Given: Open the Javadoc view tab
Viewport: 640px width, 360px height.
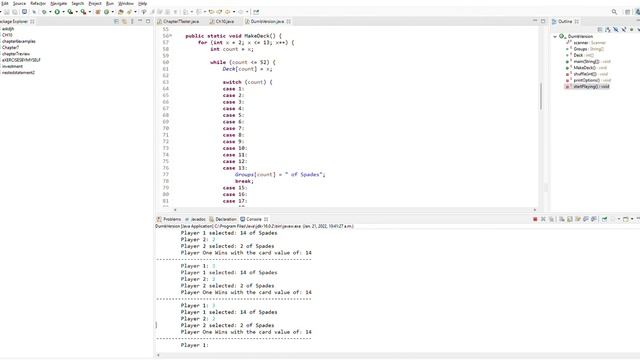Looking at the screenshot, I should click(195, 219).
